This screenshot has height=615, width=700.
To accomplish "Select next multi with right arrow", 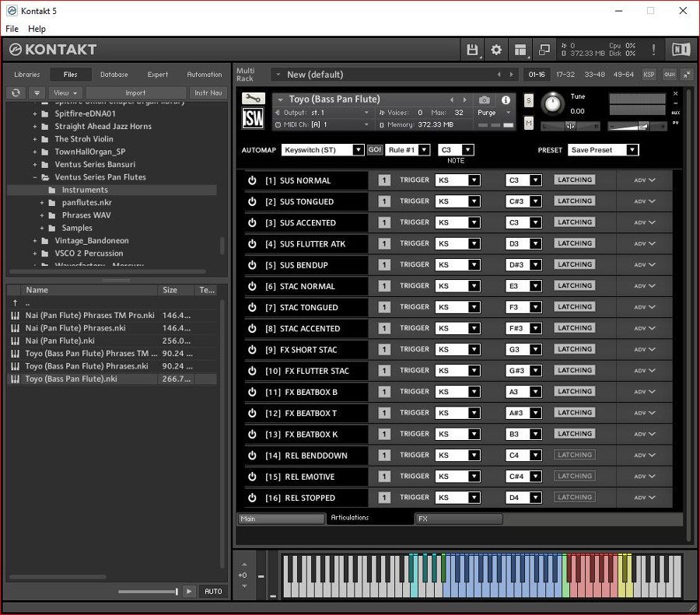I will 511,75.
